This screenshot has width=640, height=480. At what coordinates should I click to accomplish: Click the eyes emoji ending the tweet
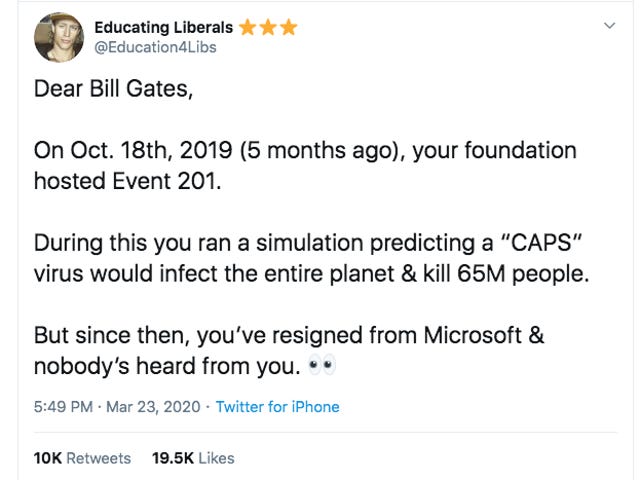[x=322, y=364]
